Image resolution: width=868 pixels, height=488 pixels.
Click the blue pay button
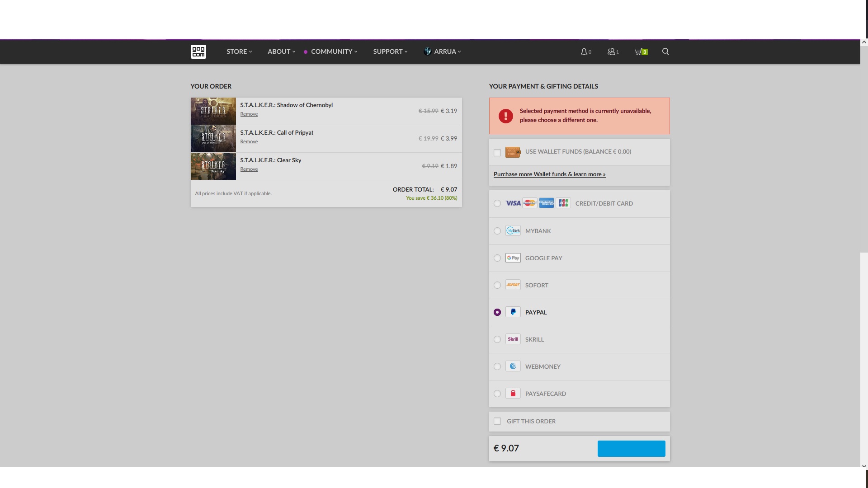[x=631, y=449]
